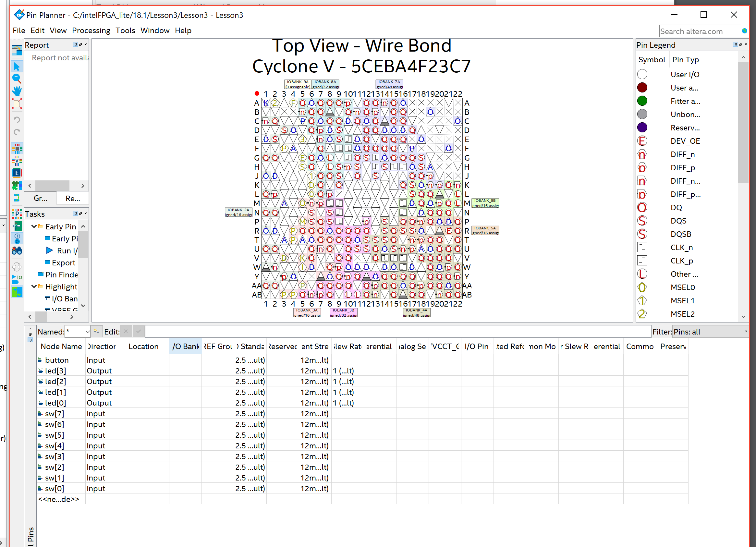This screenshot has width=756, height=547.
Task: Toggle the pin on Pin Legend panel
Action: (736, 44)
